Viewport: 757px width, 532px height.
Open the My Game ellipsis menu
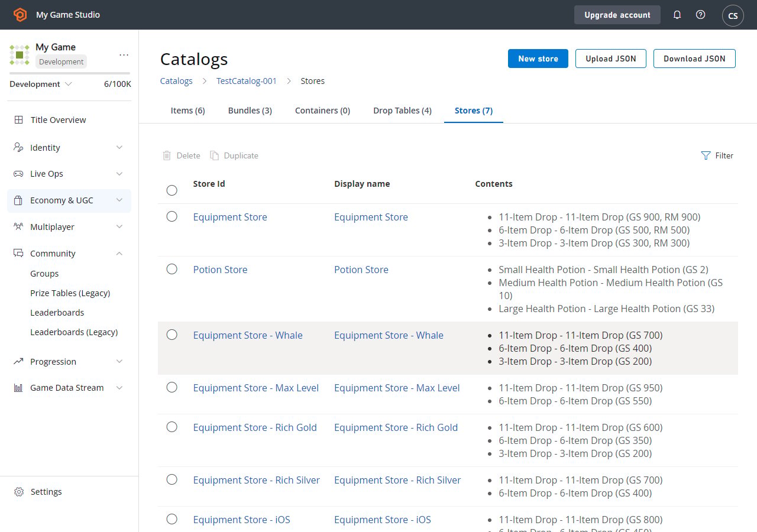(x=124, y=54)
